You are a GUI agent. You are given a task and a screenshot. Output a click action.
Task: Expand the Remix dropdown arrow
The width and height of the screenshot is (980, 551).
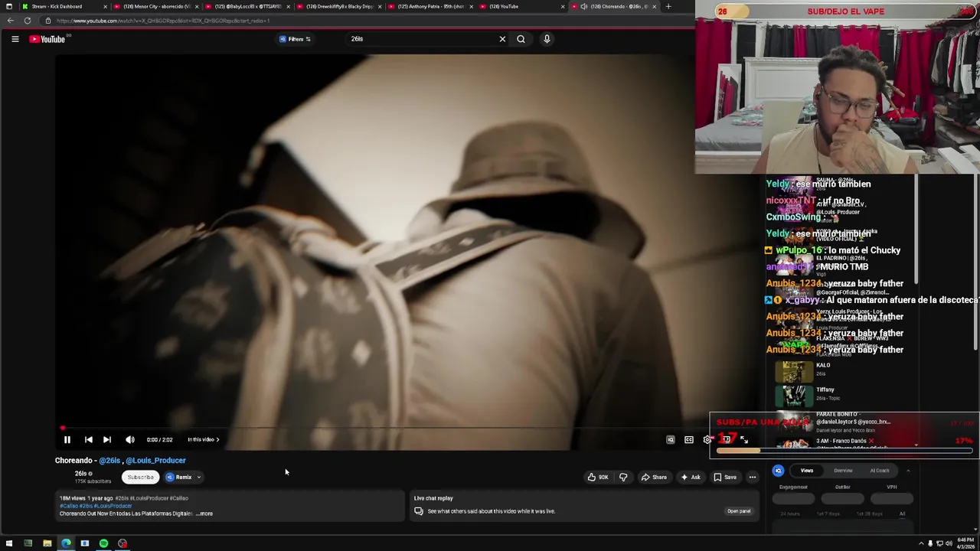click(x=199, y=478)
